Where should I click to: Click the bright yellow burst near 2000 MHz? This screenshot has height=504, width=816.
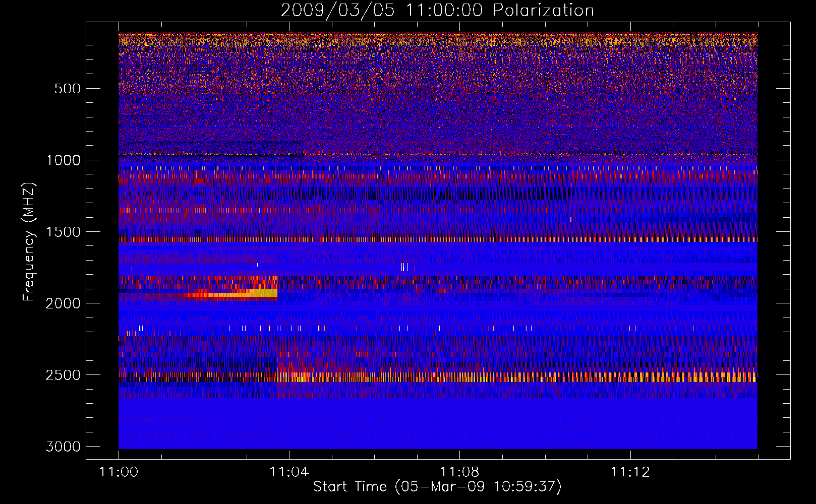point(232,293)
